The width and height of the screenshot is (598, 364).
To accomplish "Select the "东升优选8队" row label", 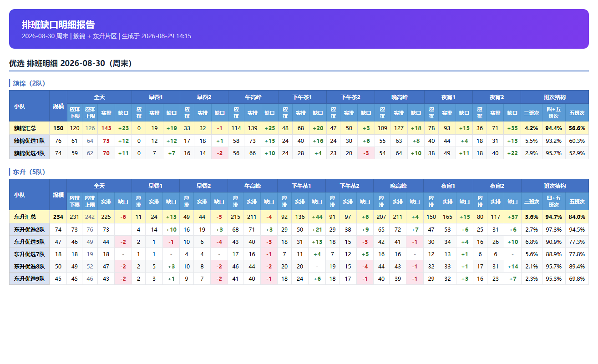I will pos(29,267).
